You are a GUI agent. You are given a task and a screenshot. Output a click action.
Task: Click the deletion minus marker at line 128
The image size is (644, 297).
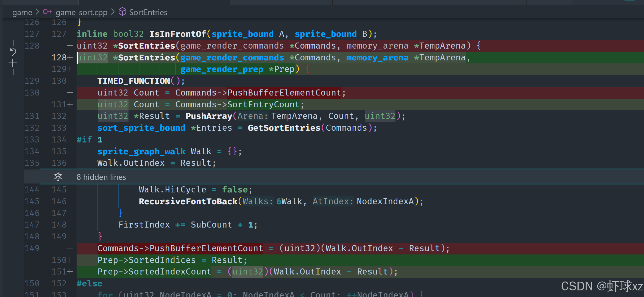point(70,46)
